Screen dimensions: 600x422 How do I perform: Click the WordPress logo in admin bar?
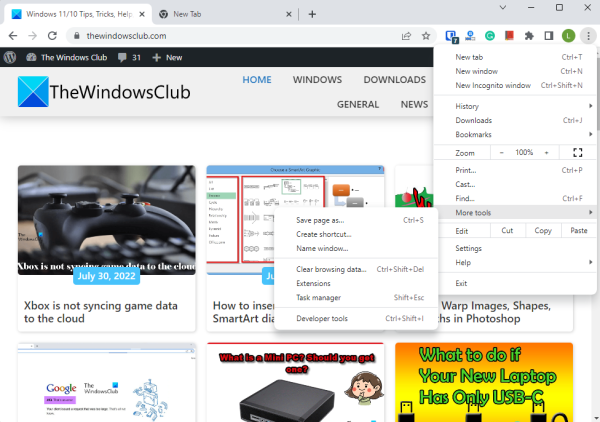pos(10,57)
